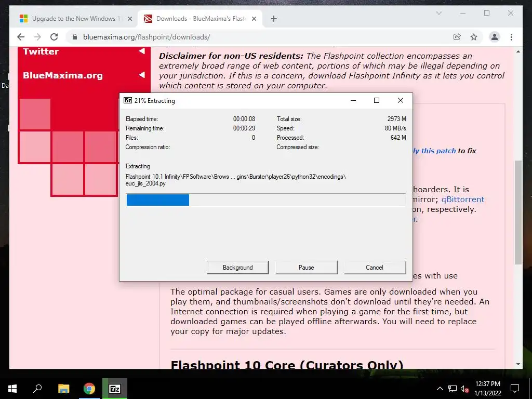Screen dimensions: 532x399
Task: Close the Upgrade to the New Windows tab
Action: pos(129,19)
